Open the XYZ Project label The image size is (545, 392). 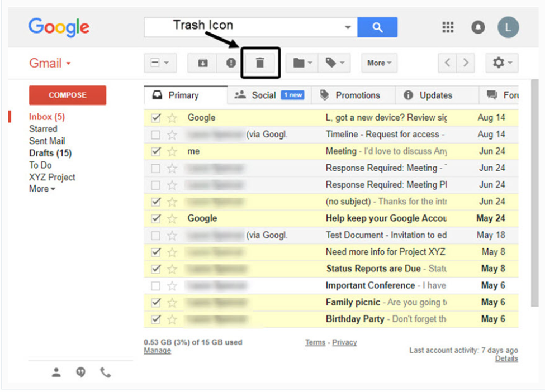click(52, 177)
